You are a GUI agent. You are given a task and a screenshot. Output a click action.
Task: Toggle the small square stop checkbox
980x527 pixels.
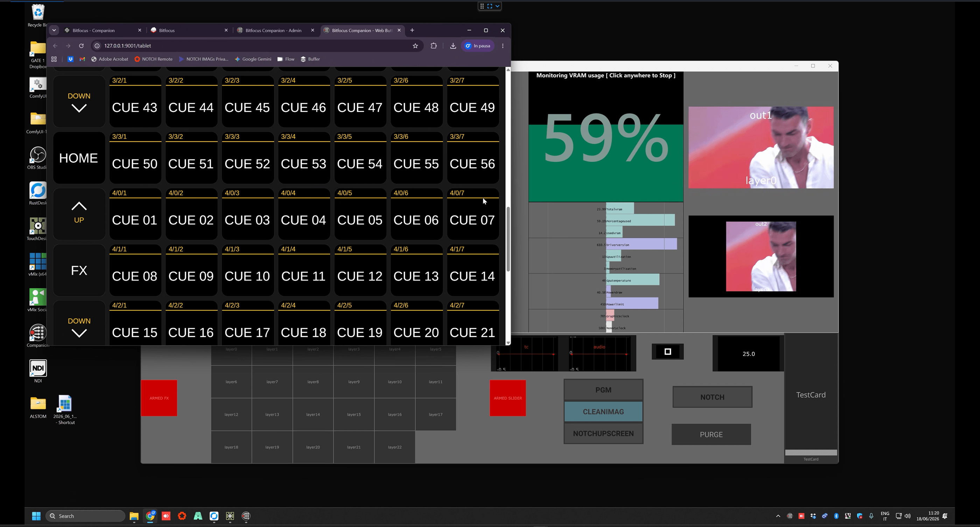[x=667, y=351]
